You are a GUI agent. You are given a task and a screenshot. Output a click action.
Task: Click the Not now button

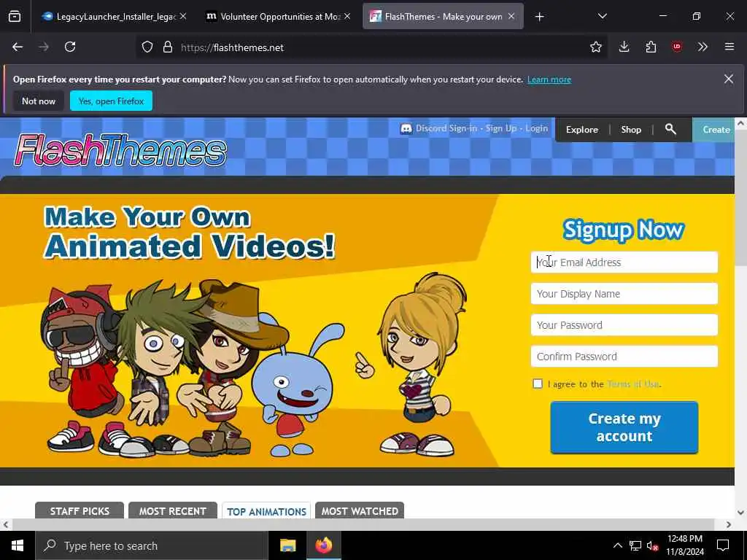coord(39,101)
